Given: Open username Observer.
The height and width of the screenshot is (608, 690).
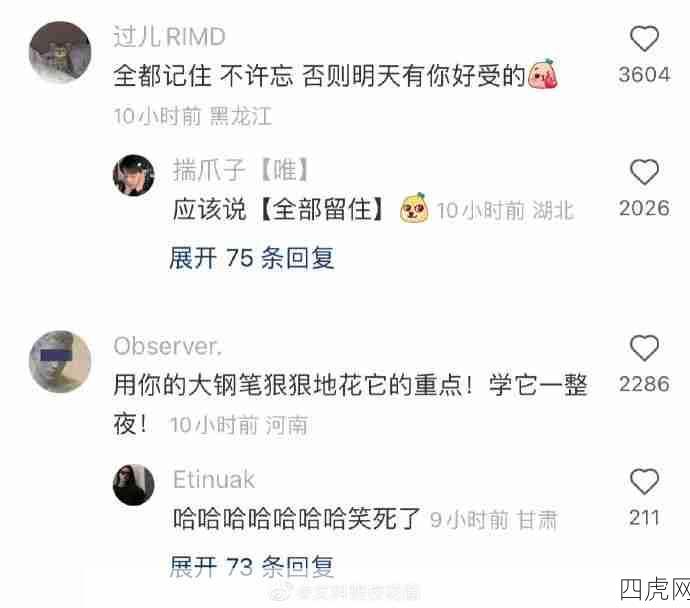Looking at the screenshot, I should click(x=167, y=346).
